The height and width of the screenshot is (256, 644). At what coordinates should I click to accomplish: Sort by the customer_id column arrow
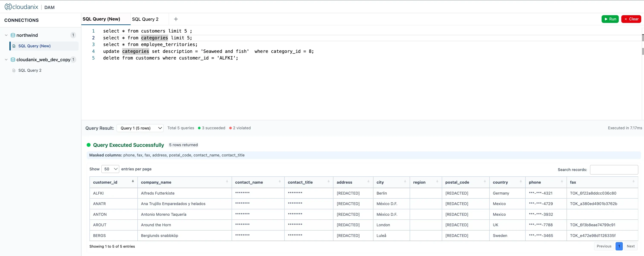pos(133,181)
